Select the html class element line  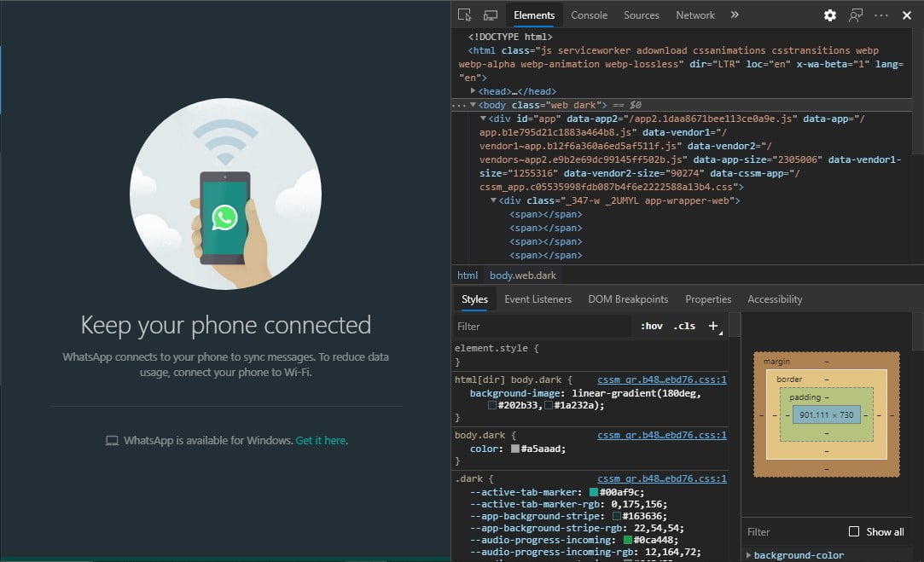681,64
